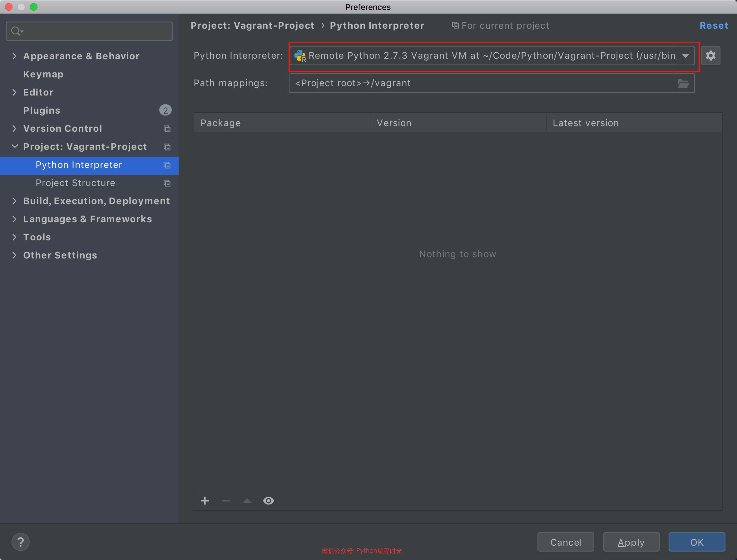This screenshot has width=737, height=560.
Task: Click the add package plus icon
Action: pos(205,501)
